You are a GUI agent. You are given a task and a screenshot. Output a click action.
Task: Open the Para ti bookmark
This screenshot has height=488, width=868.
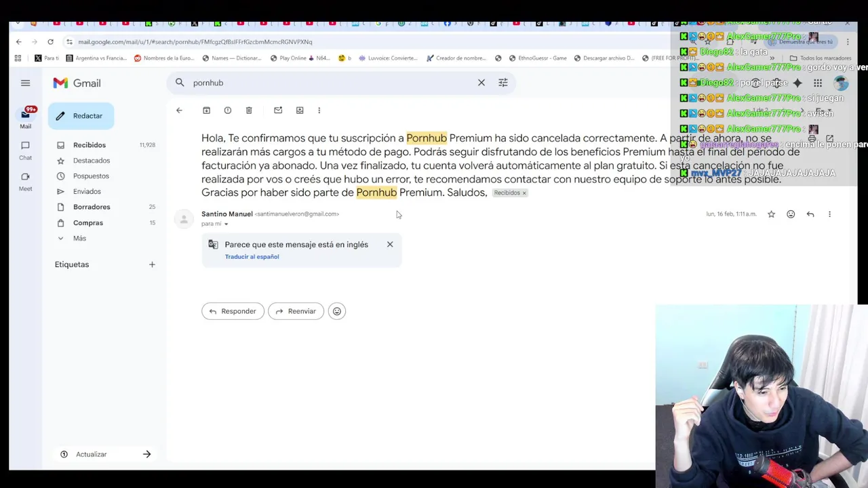click(47, 58)
